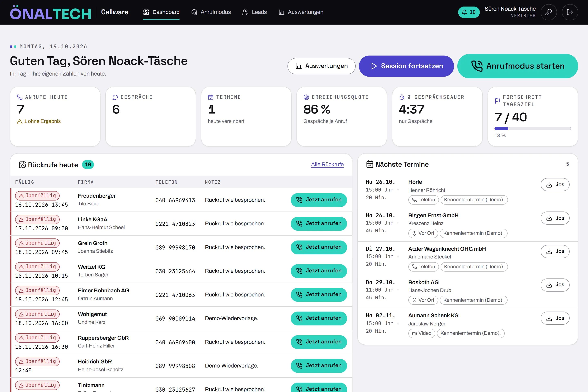Click the Rückrufe heute calendar-clock icon

click(x=22, y=165)
